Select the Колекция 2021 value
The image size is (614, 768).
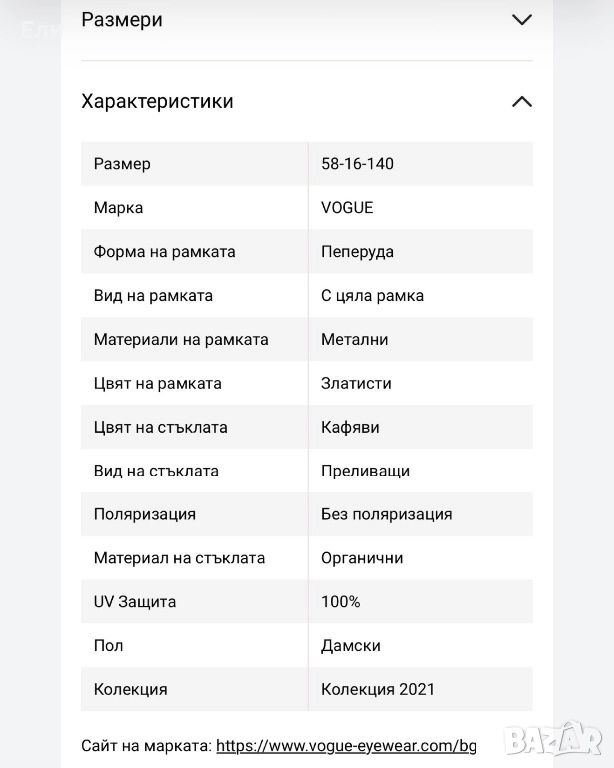(x=378, y=690)
